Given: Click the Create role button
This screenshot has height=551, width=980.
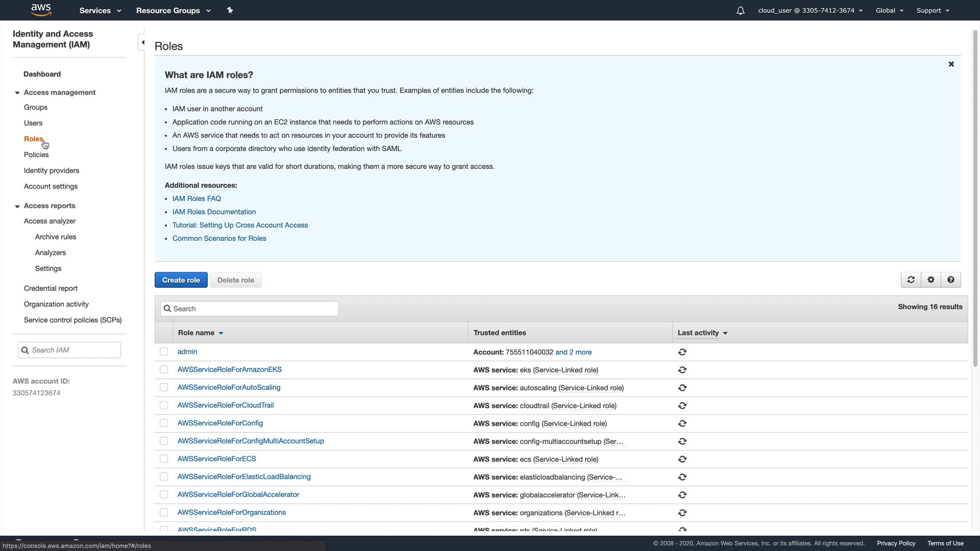Looking at the screenshot, I should pyautogui.click(x=181, y=280).
